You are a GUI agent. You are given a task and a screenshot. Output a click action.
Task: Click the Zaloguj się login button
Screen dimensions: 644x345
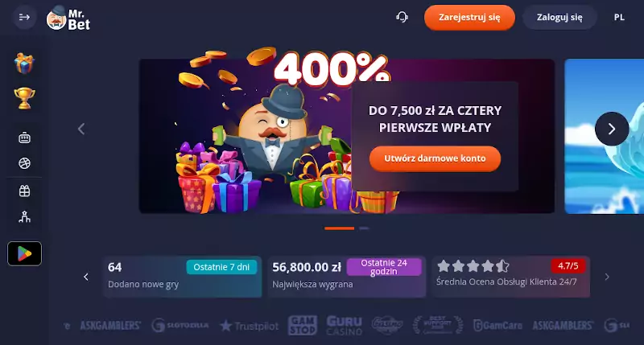click(x=559, y=17)
